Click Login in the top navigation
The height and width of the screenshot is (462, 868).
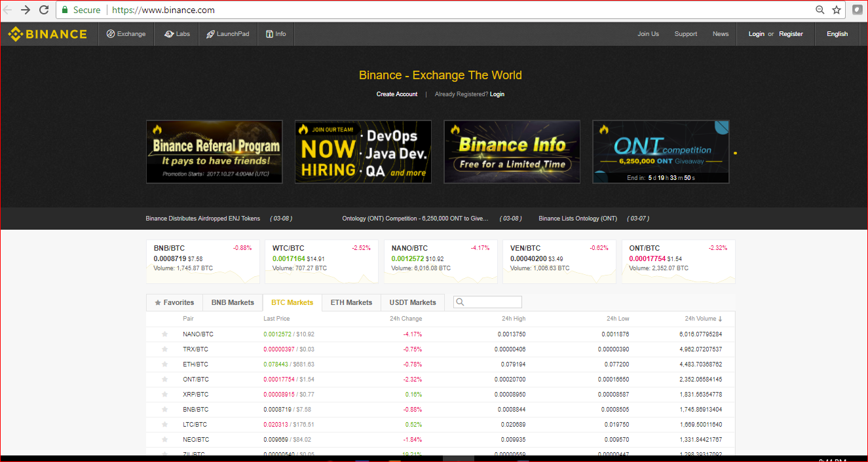click(757, 34)
